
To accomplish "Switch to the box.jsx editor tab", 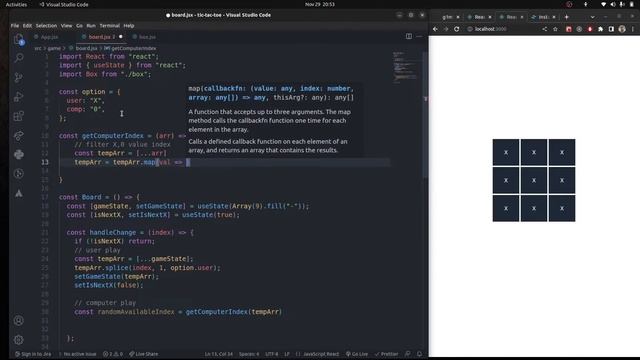I will click(x=144, y=37).
